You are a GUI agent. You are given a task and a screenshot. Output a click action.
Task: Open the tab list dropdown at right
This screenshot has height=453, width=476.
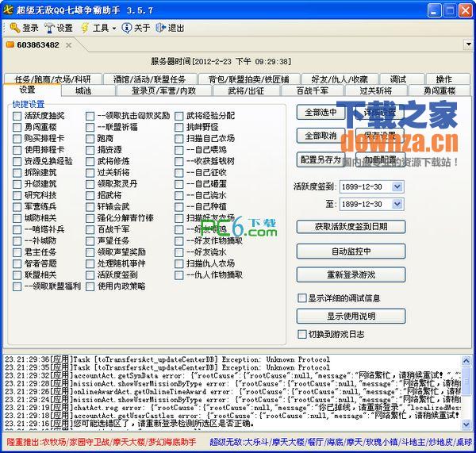[469, 44]
